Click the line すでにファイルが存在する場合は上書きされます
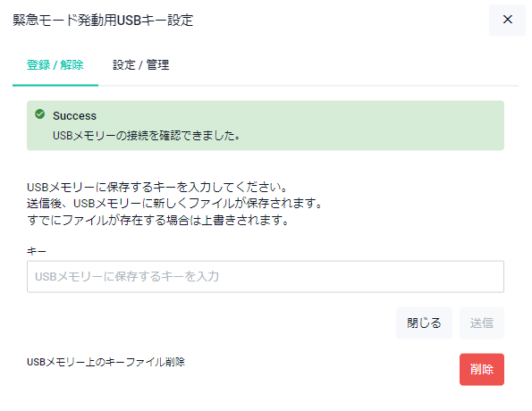This screenshot has width=532, height=411. click(x=157, y=221)
